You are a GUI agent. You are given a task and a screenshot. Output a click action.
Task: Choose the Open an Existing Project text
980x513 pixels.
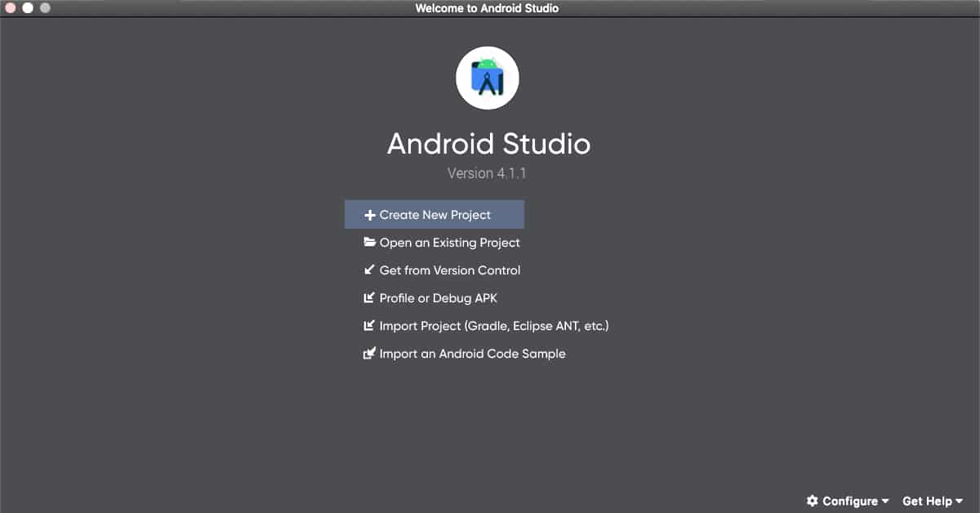click(449, 243)
